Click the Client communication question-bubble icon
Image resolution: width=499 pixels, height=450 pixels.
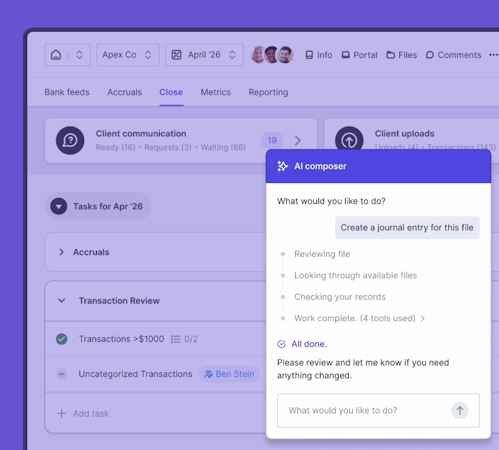(x=70, y=140)
